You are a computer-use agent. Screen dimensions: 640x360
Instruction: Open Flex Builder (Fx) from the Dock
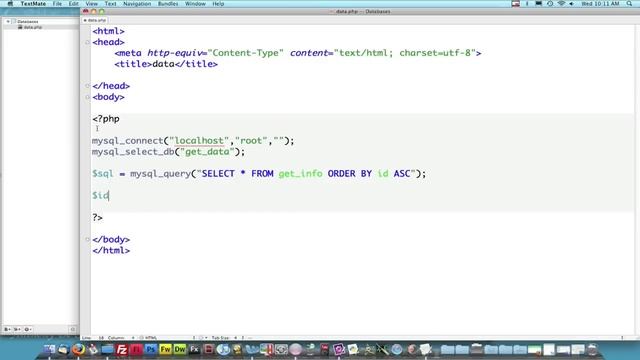point(194,350)
